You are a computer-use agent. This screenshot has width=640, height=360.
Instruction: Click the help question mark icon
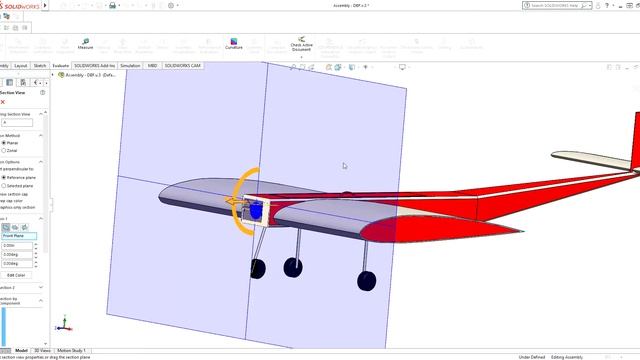pos(607,5)
